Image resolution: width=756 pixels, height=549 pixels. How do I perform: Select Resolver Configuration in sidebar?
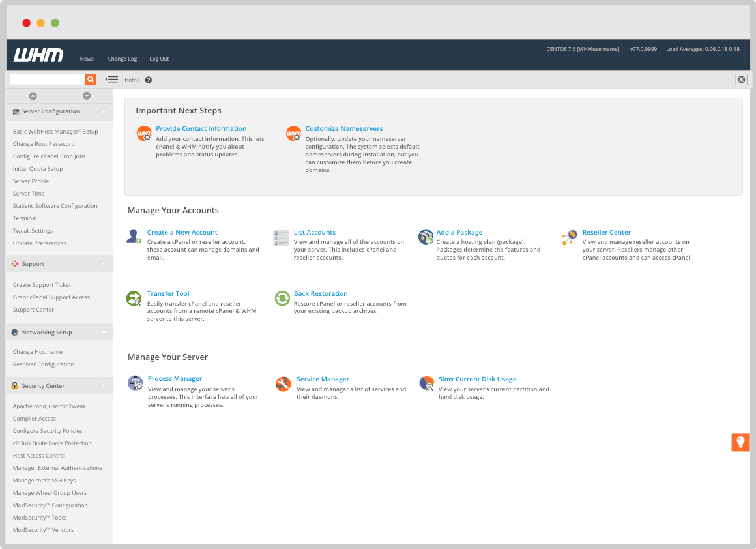(x=44, y=364)
